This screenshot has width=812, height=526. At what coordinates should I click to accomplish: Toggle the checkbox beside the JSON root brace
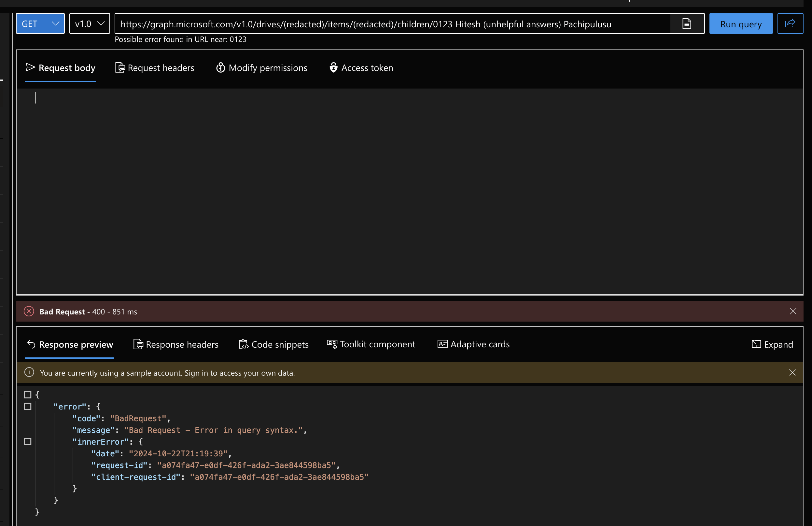click(x=28, y=395)
